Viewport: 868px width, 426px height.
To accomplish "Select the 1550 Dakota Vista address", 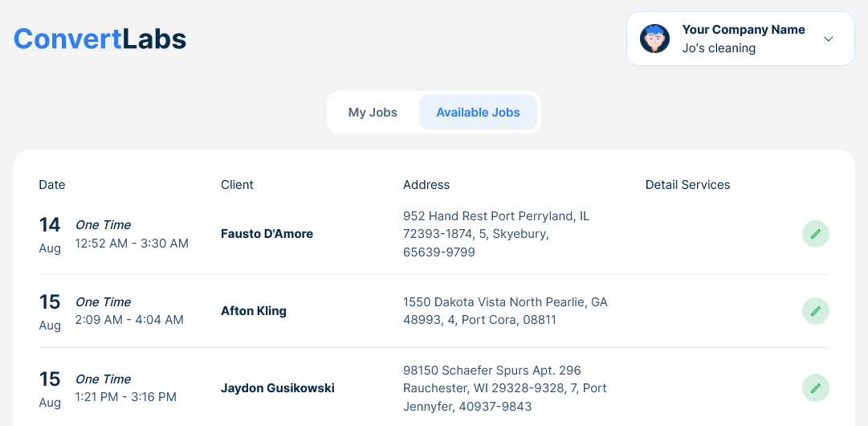I will click(505, 311).
